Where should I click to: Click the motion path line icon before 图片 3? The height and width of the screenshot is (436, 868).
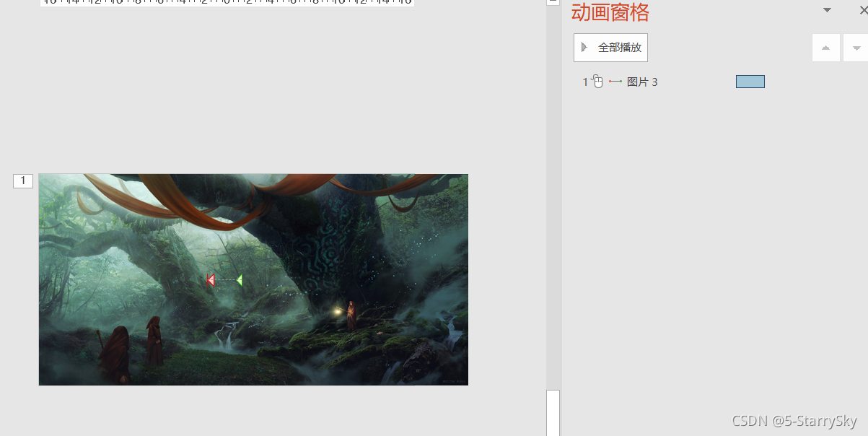[x=615, y=82]
